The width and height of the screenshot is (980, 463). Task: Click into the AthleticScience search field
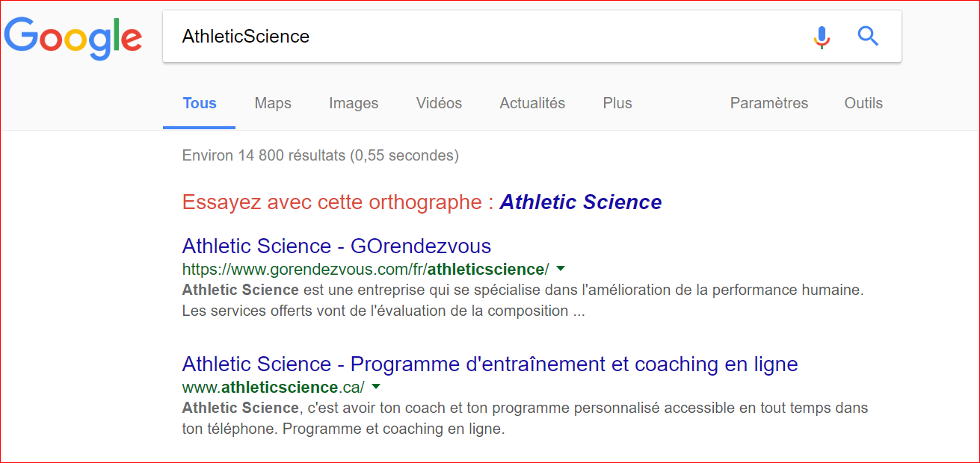click(486, 36)
